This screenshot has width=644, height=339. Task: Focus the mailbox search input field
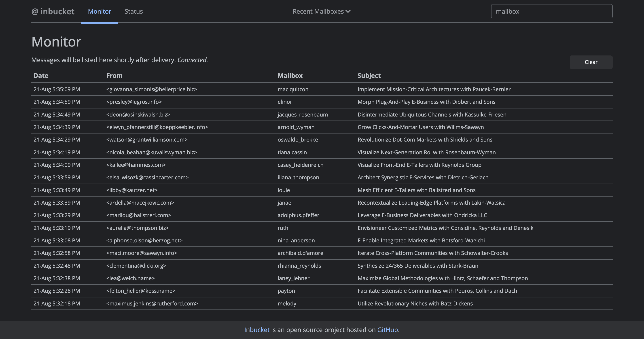point(551,11)
